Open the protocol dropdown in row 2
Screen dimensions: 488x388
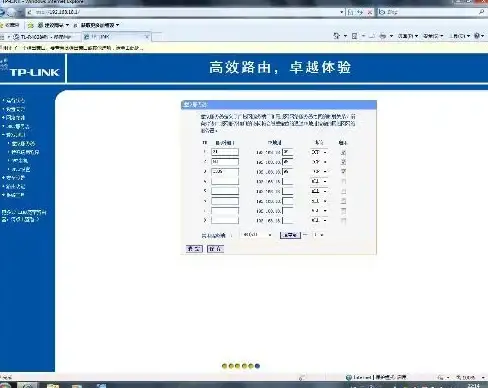(319, 162)
